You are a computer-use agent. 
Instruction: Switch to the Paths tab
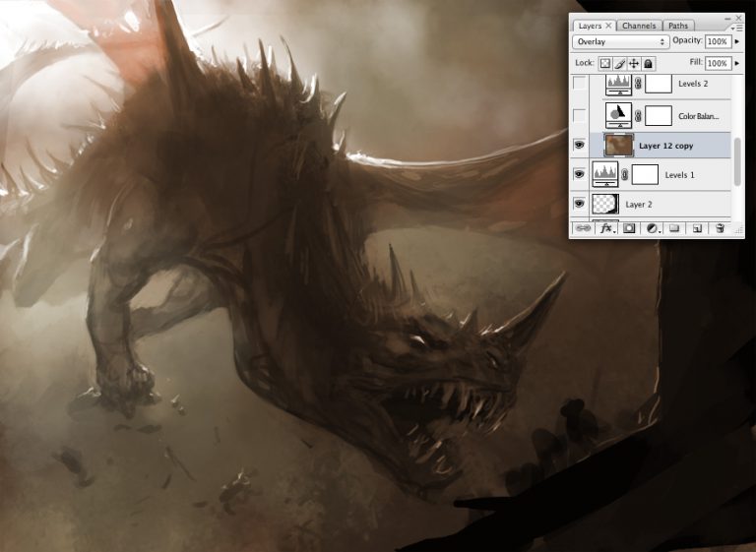(678, 26)
